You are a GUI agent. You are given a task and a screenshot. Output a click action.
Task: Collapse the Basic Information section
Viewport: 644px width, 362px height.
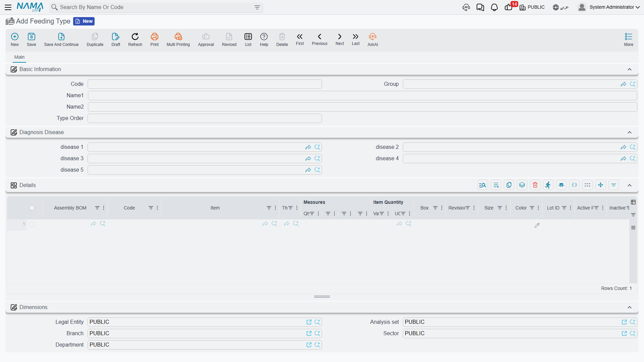[630, 69]
